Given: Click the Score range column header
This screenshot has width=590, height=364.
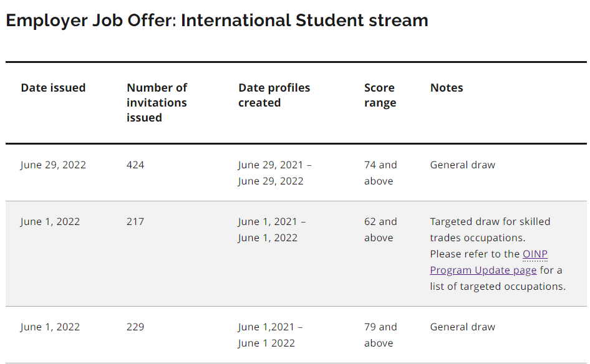Looking at the screenshot, I should 380,95.
